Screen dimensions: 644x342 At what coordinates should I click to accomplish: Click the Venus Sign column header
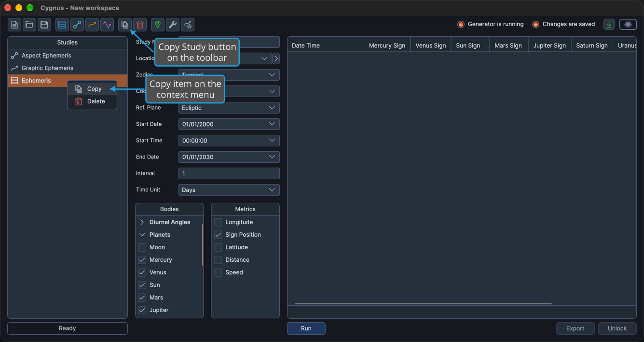tap(431, 45)
